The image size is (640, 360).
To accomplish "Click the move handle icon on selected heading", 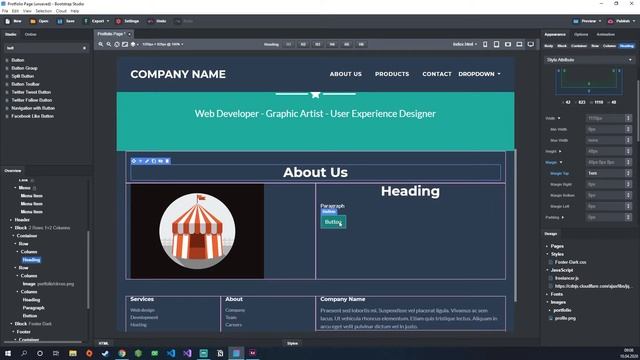I will 134,161.
